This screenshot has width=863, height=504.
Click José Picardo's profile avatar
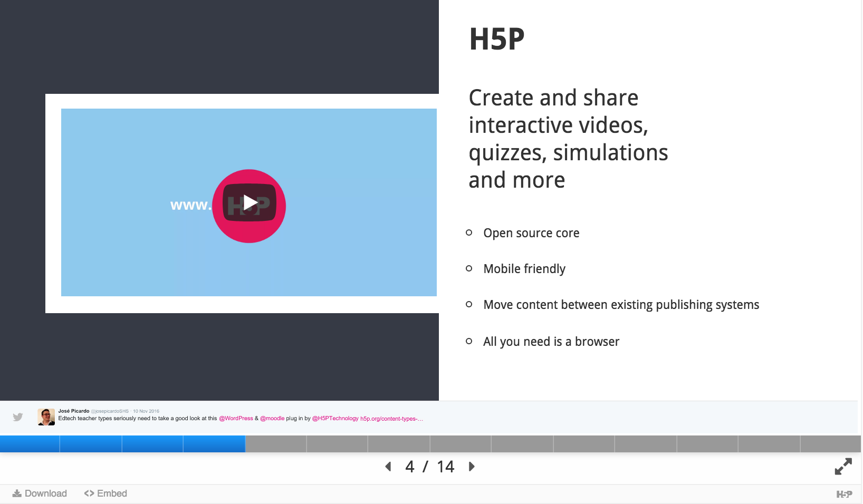tap(46, 416)
